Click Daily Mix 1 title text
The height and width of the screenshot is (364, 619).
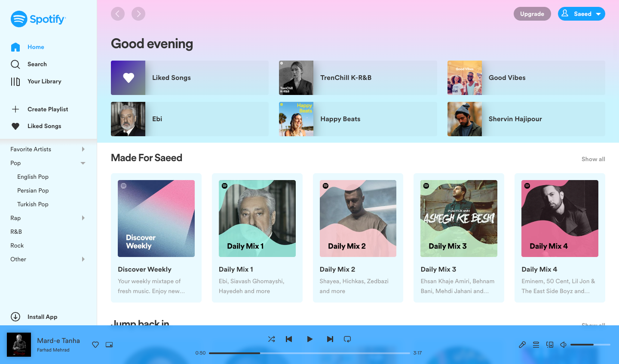(x=236, y=269)
